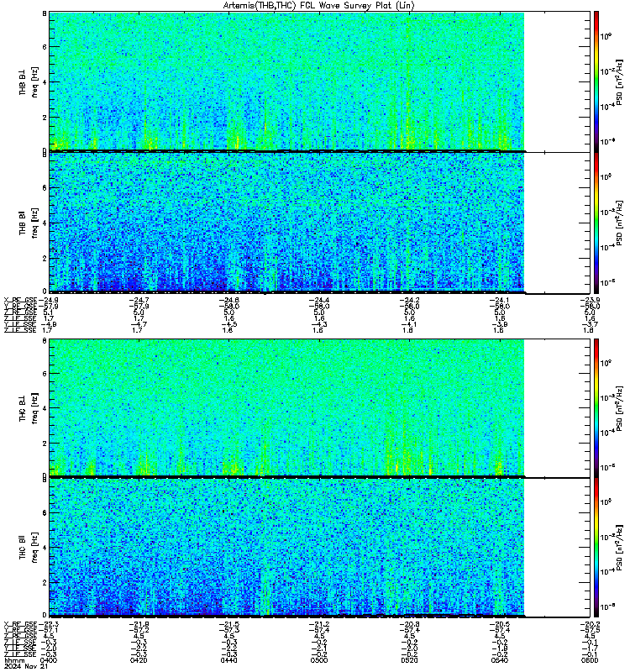Click the 'THC B⊥ freq [Hz]' axis label
The image size is (630, 672).
pyautogui.click(x=29, y=407)
